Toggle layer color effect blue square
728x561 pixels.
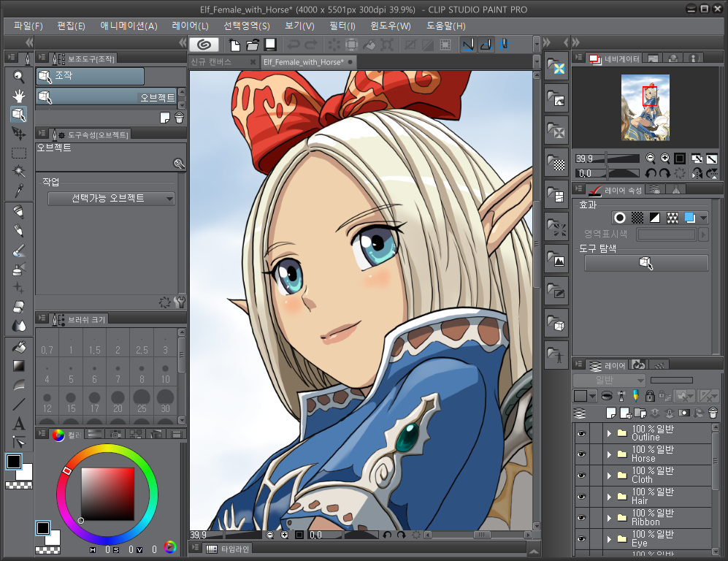690,218
